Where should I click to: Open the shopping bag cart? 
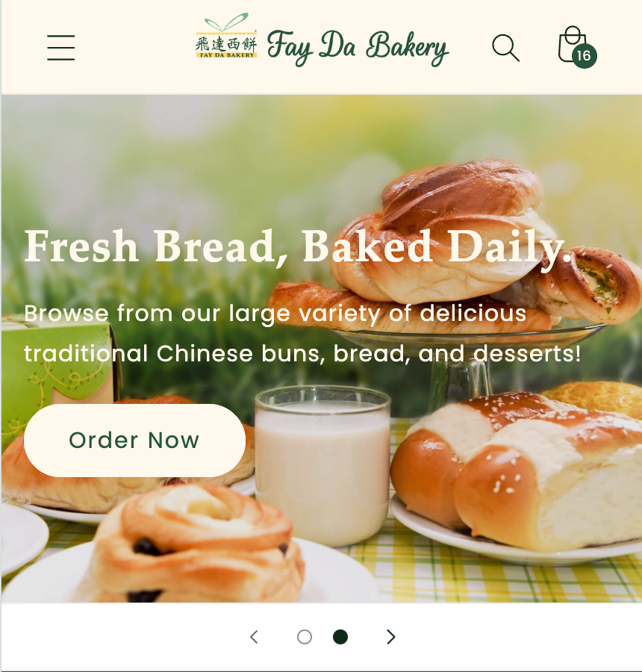tap(573, 44)
